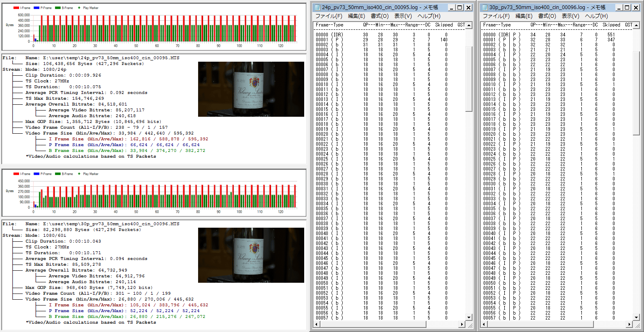Click the Notepad icon of the 00096.log window
The height and width of the screenshot is (332, 644).
point(484,7)
